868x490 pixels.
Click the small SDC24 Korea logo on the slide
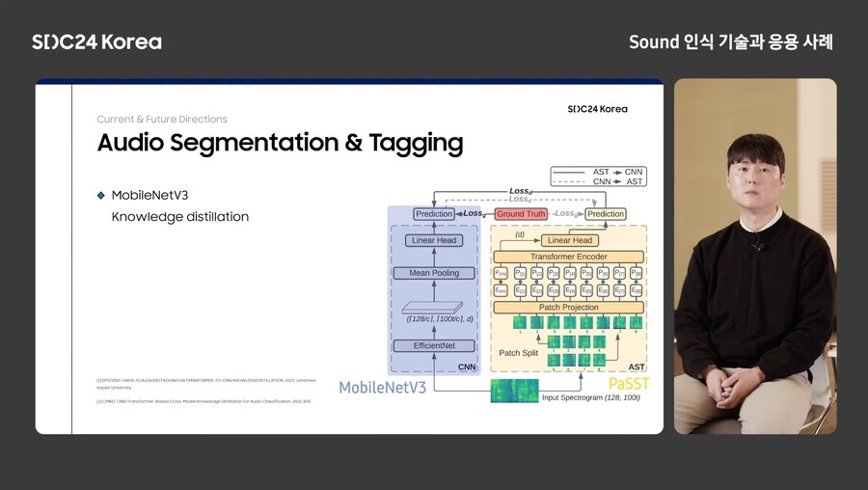tap(597, 109)
